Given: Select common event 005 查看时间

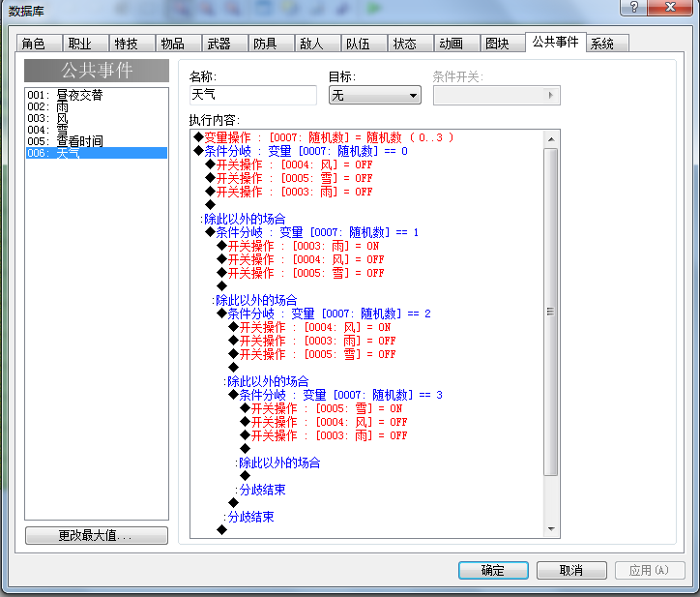Looking at the screenshot, I should click(97, 141).
